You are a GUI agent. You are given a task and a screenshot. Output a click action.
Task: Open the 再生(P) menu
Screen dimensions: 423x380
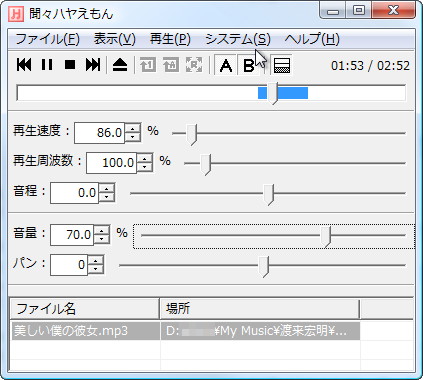pos(170,39)
